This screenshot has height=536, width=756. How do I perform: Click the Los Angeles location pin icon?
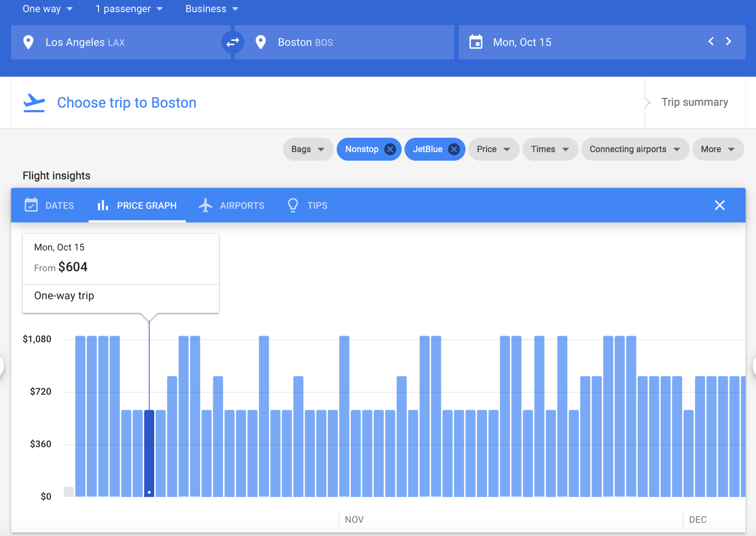pos(28,42)
